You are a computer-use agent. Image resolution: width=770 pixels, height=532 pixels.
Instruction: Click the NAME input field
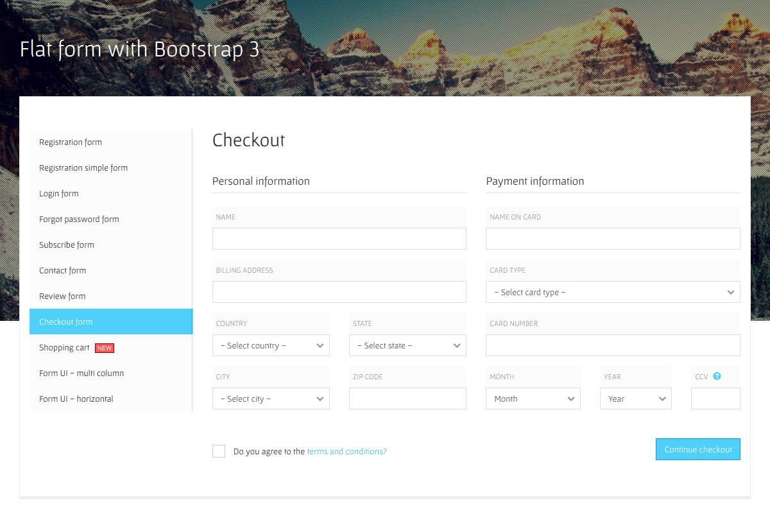click(339, 238)
